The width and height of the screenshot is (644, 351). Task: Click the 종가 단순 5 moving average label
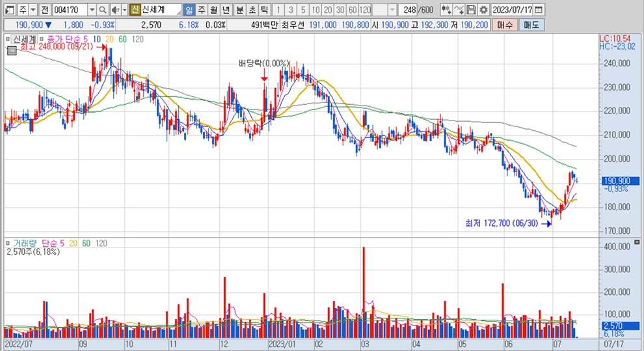click(68, 39)
